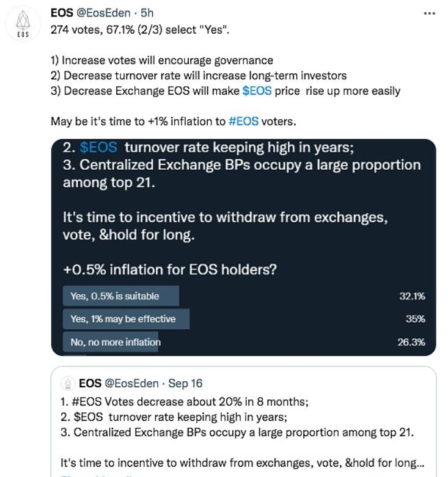The image size is (448, 477).
Task: Open the Sep 16 quoted tweet date
Action: pos(185,384)
